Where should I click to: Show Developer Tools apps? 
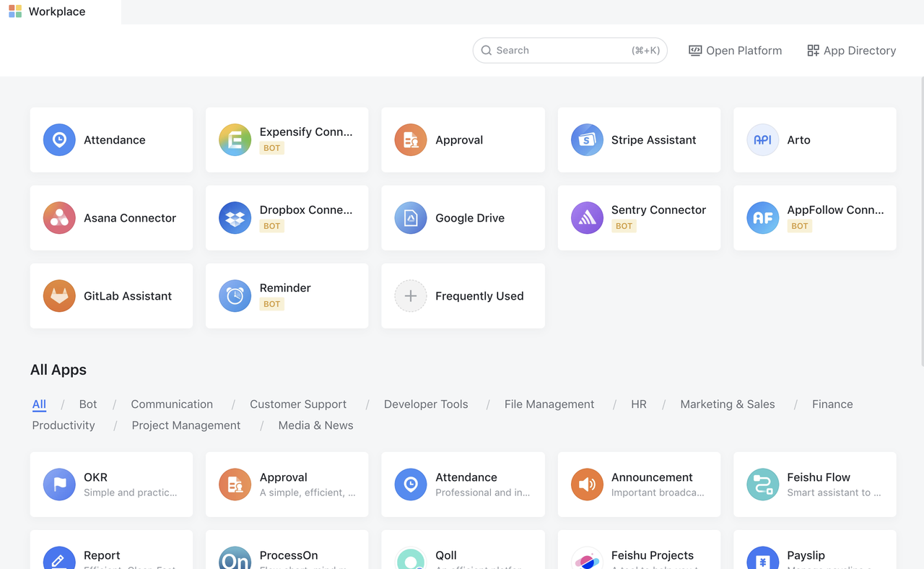[x=426, y=404]
